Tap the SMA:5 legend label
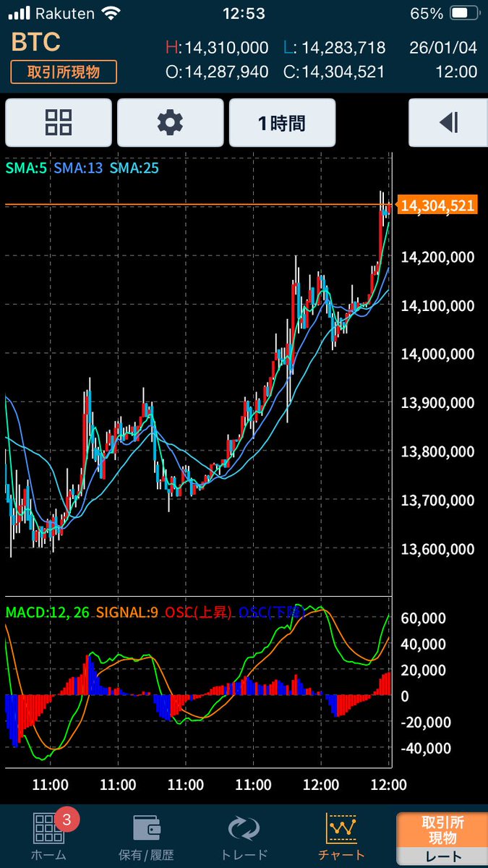Image resolution: width=488 pixels, height=868 pixels. click(26, 168)
